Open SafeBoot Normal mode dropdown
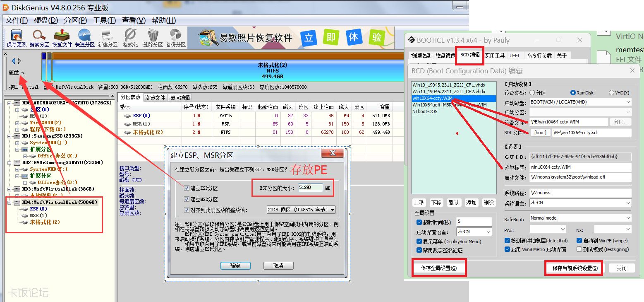This screenshot has width=644, height=302. (580, 218)
